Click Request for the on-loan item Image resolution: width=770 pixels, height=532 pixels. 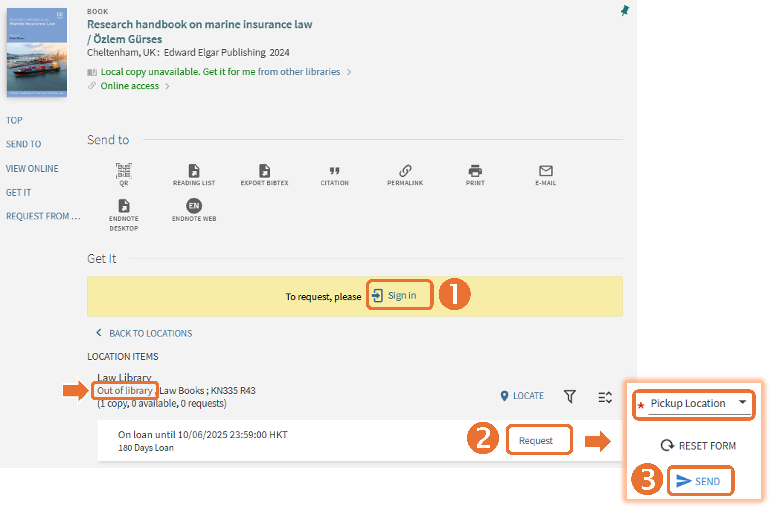tap(536, 441)
